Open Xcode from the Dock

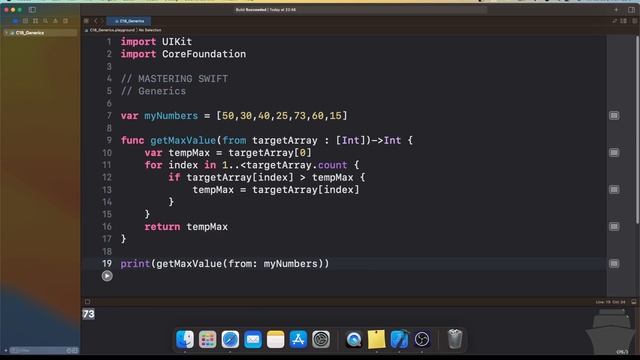(x=399, y=339)
